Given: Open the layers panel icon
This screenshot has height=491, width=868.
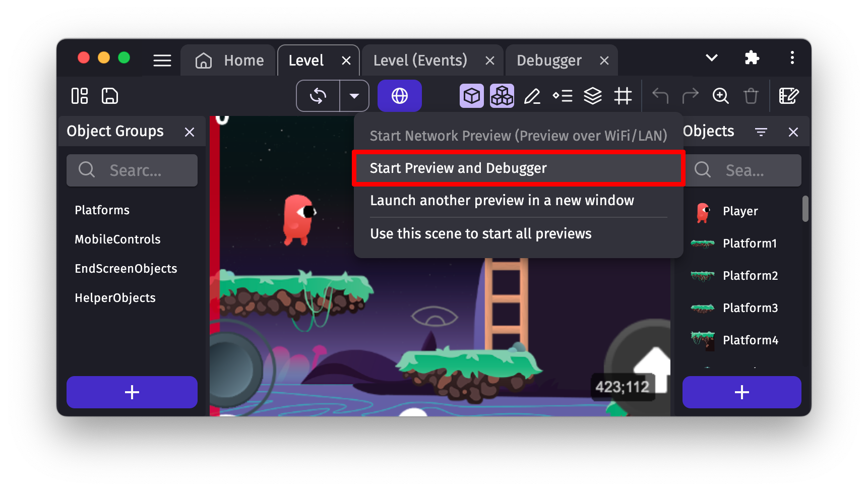Looking at the screenshot, I should [592, 96].
